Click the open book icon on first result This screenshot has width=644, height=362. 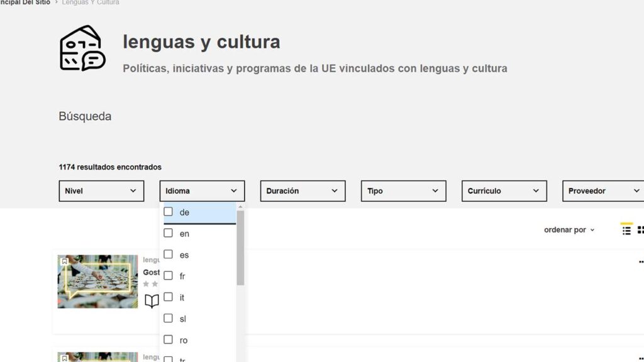point(152,301)
